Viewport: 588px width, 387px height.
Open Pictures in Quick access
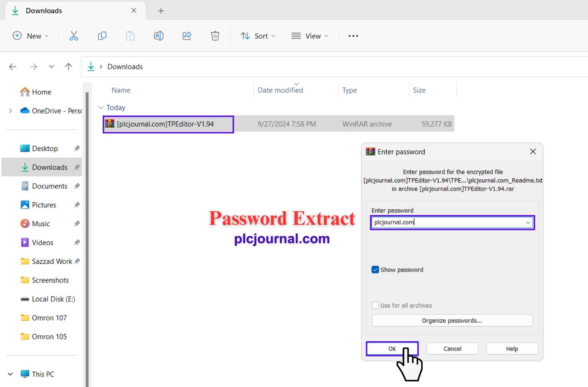pos(39,205)
